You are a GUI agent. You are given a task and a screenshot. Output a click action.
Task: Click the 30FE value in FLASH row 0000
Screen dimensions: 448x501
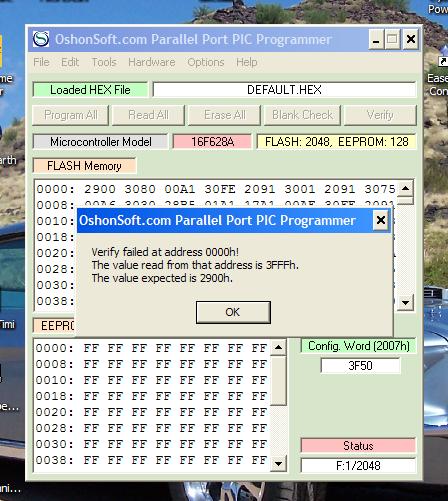[x=220, y=189]
